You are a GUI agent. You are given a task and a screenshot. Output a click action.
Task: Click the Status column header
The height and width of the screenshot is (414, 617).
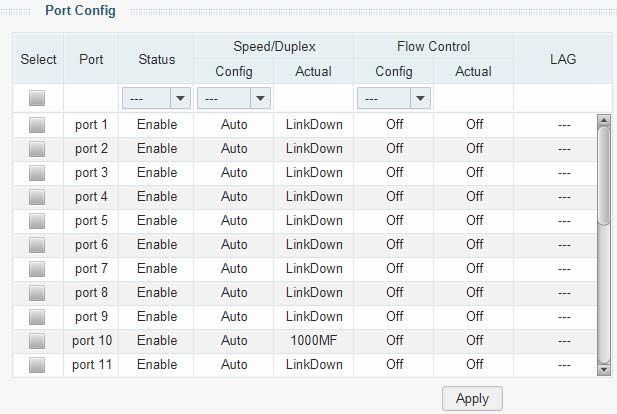157,59
